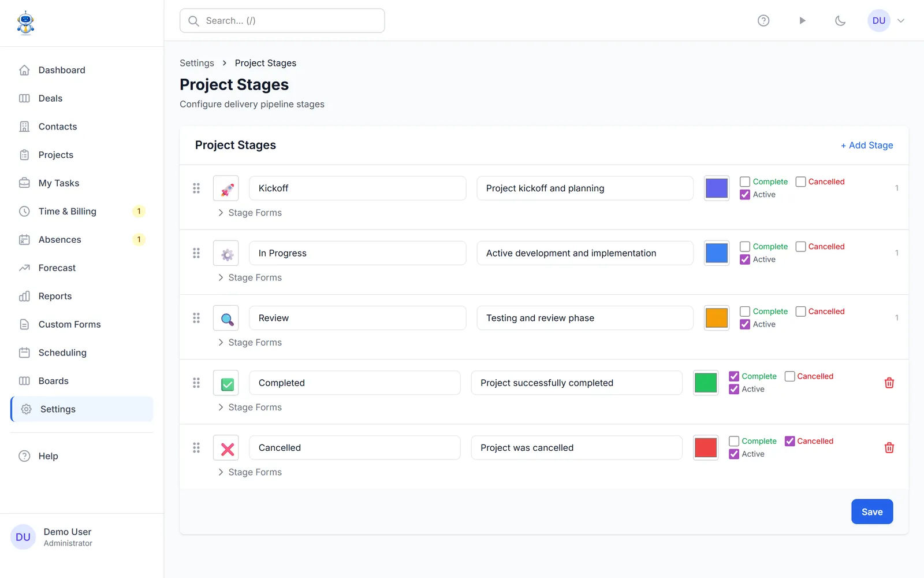Image resolution: width=924 pixels, height=578 pixels.
Task: Delete the Completed stage with trash icon
Action: click(889, 383)
